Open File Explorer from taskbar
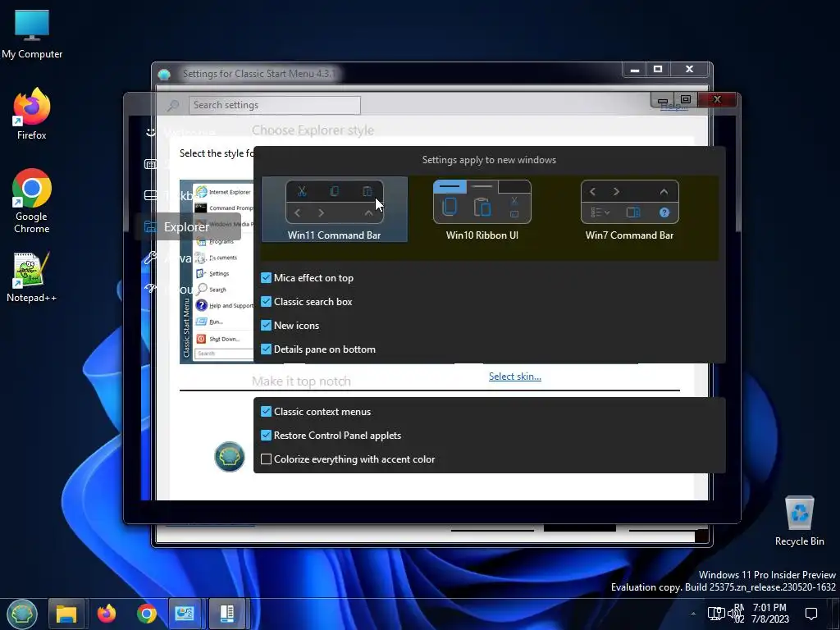Image resolution: width=840 pixels, height=630 pixels. point(66,614)
